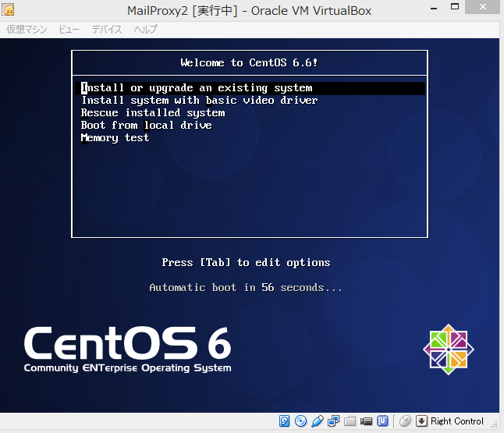
Task: Click the hard disk activity status icon
Action: click(285, 421)
